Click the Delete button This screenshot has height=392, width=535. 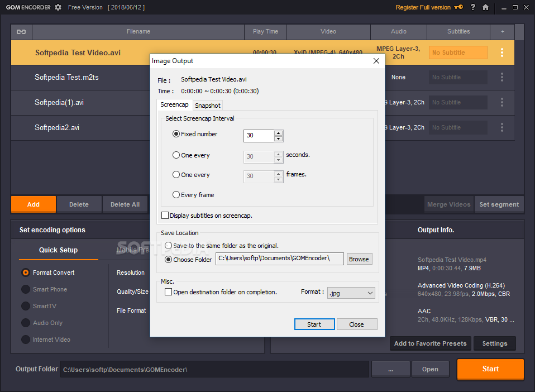(79, 204)
